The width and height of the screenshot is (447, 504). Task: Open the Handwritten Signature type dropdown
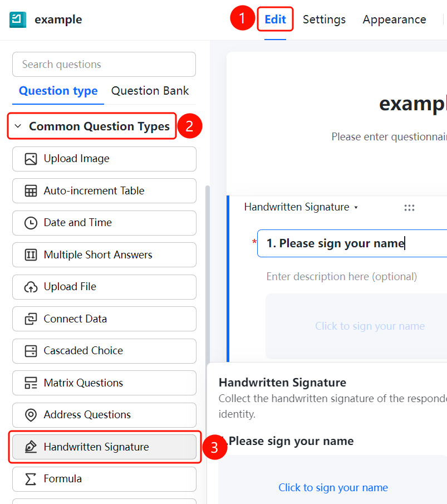point(301,207)
